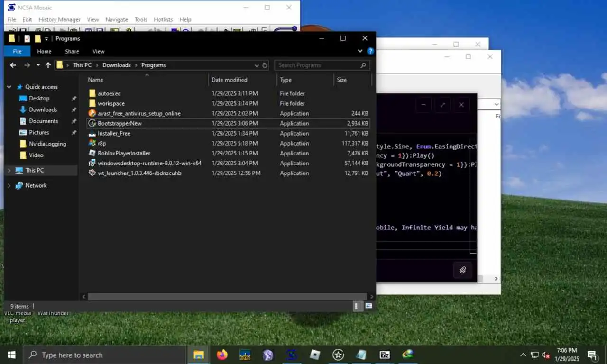Open NvidiaLogging in Quick access
Image resolution: width=607 pixels, height=364 pixels.
pyautogui.click(x=47, y=144)
